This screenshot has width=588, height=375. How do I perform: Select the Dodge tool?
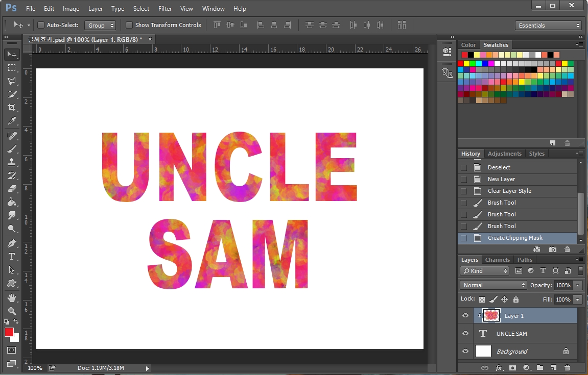[12, 229]
